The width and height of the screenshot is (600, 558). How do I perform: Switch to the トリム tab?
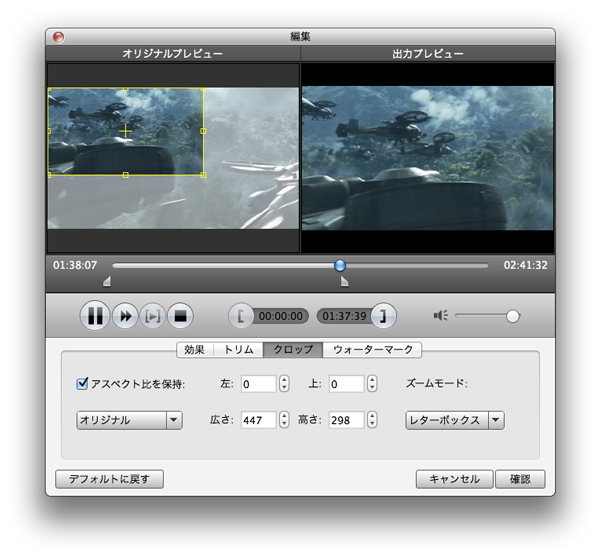238,350
